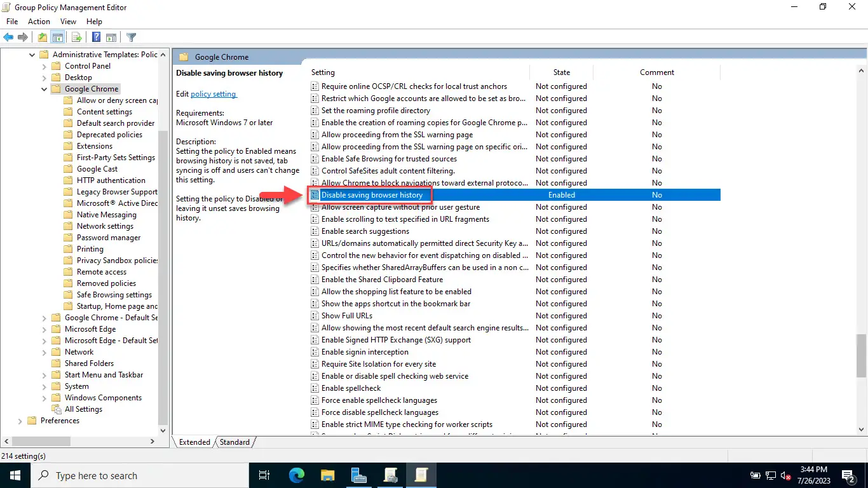Viewport: 868px width, 488px height.
Task: Export the list with the toolbar icon
Action: (x=76, y=37)
